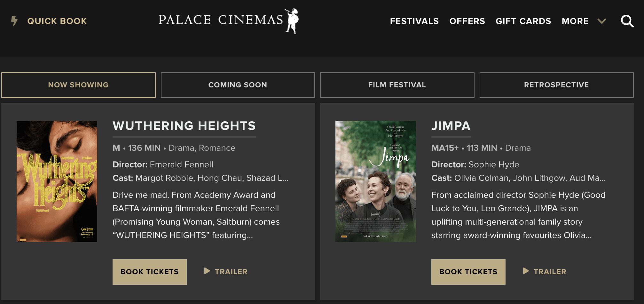Open the Wuthering Heights title link
Image resolution: width=644 pixels, height=304 pixels.
pos(184,126)
